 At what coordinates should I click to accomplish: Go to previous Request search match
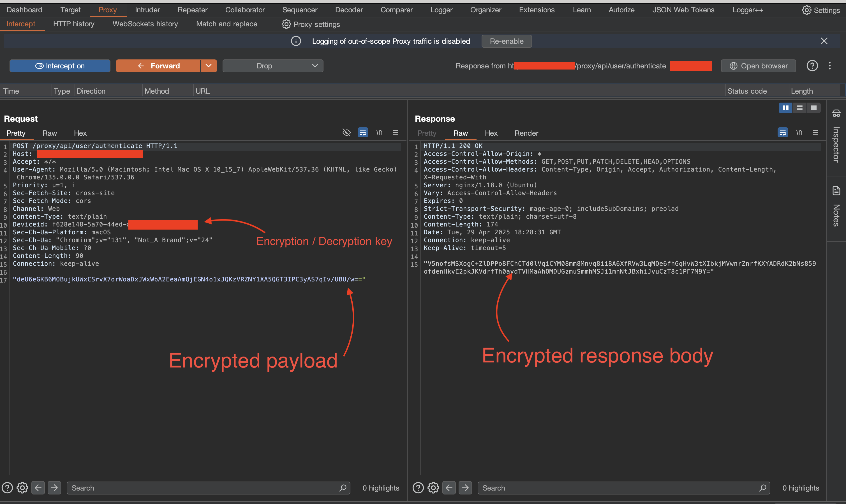(38, 488)
